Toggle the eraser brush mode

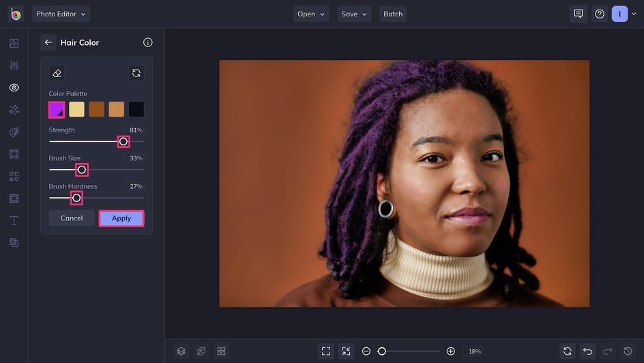click(x=57, y=73)
